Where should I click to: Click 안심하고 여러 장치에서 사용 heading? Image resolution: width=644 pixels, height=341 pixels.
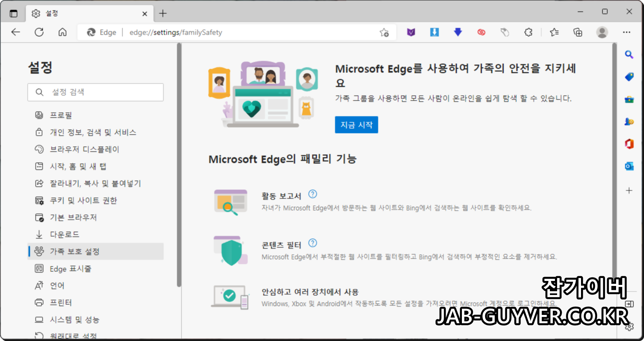coord(310,292)
